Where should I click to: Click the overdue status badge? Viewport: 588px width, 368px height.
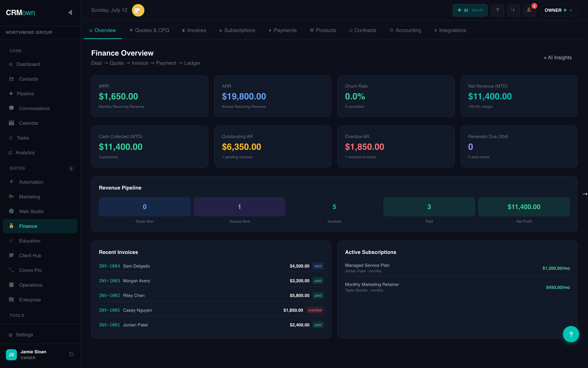(315, 310)
